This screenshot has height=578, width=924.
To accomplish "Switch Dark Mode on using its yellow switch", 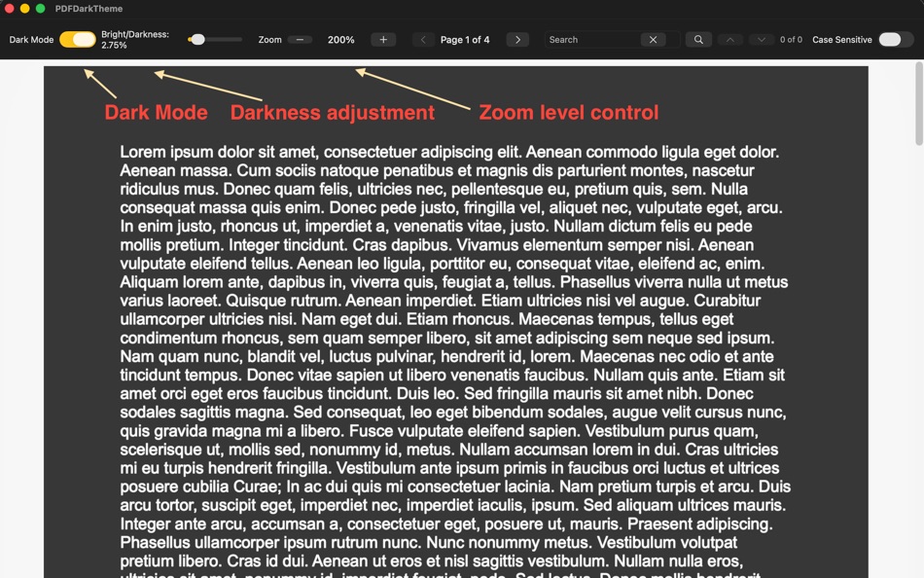I will [78, 39].
